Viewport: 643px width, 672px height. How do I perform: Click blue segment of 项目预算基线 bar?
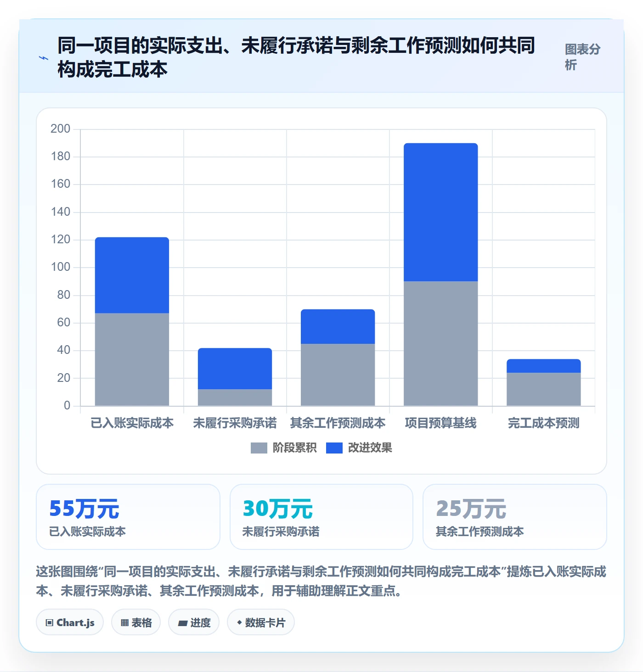pos(440,212)
